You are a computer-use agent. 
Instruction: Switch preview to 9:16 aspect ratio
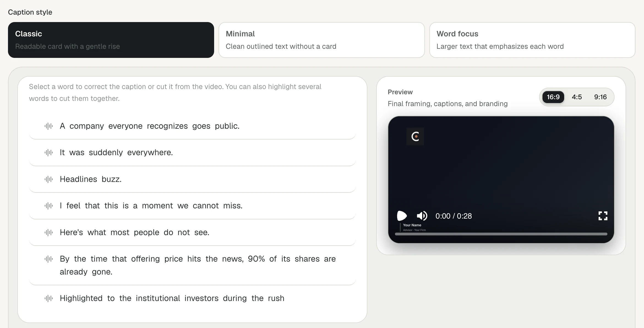pos(601,97)
